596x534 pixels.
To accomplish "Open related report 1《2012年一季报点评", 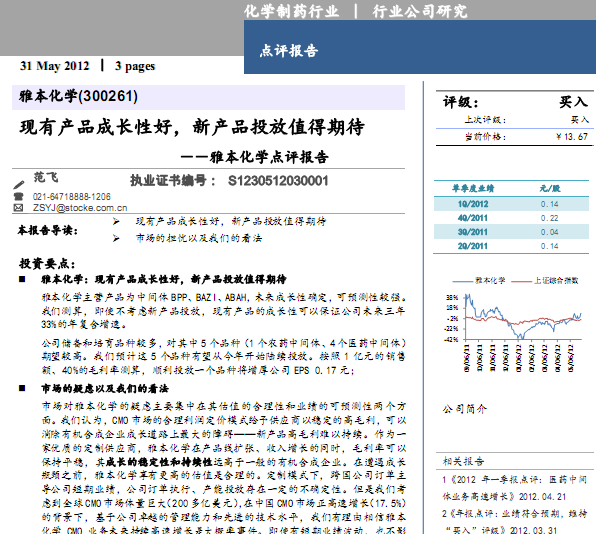I will (514, 488).
